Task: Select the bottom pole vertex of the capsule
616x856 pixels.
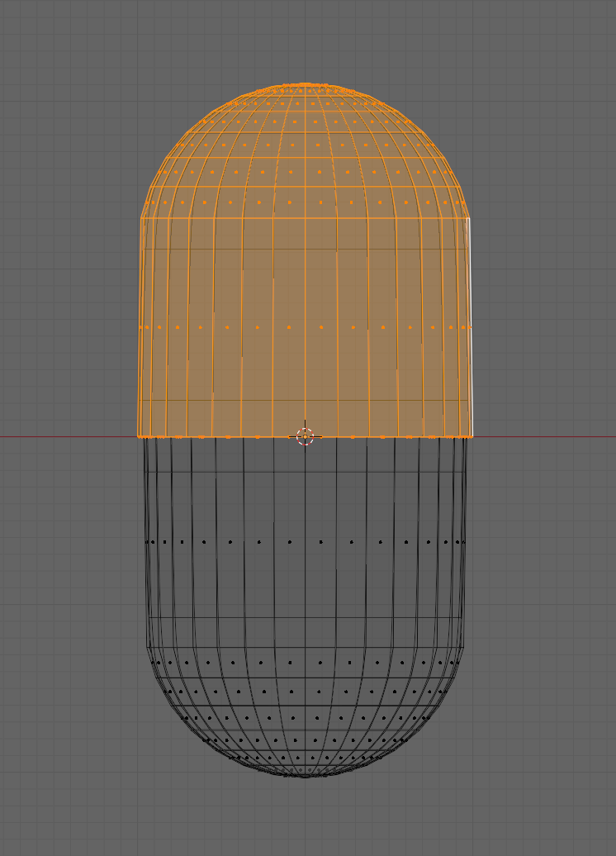Action: tap(305, 776)
